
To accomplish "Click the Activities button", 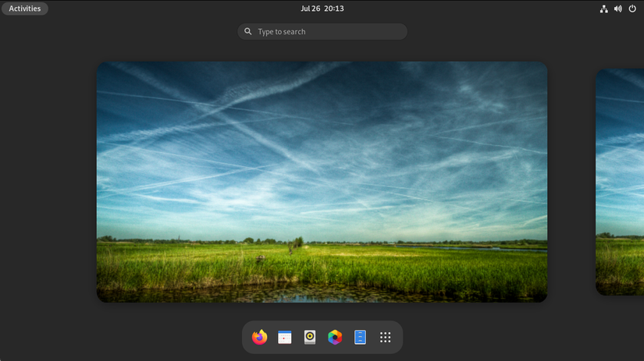I will pyautogui.click(x=25, y=9).
